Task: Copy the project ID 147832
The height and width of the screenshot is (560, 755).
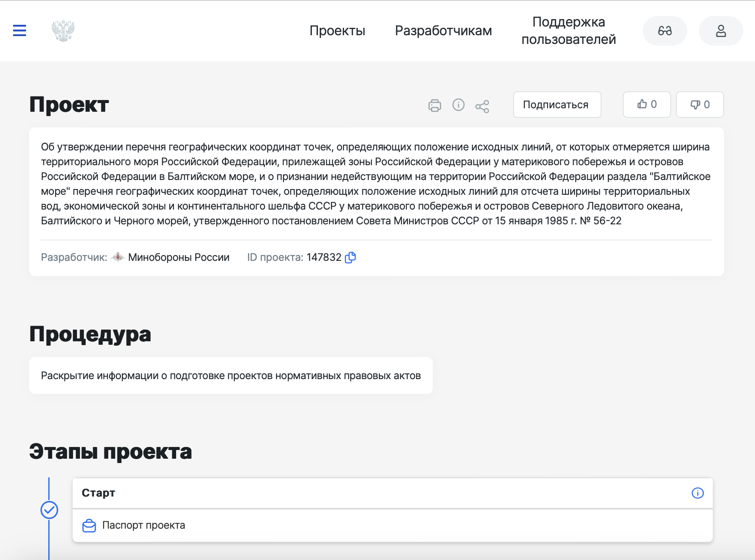Action: click(x=350, y=257)
